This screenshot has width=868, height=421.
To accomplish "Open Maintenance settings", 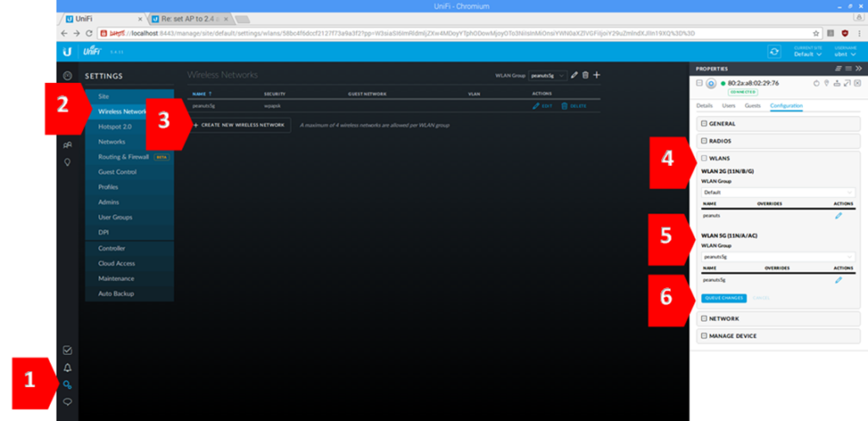I will coord(130,279).
